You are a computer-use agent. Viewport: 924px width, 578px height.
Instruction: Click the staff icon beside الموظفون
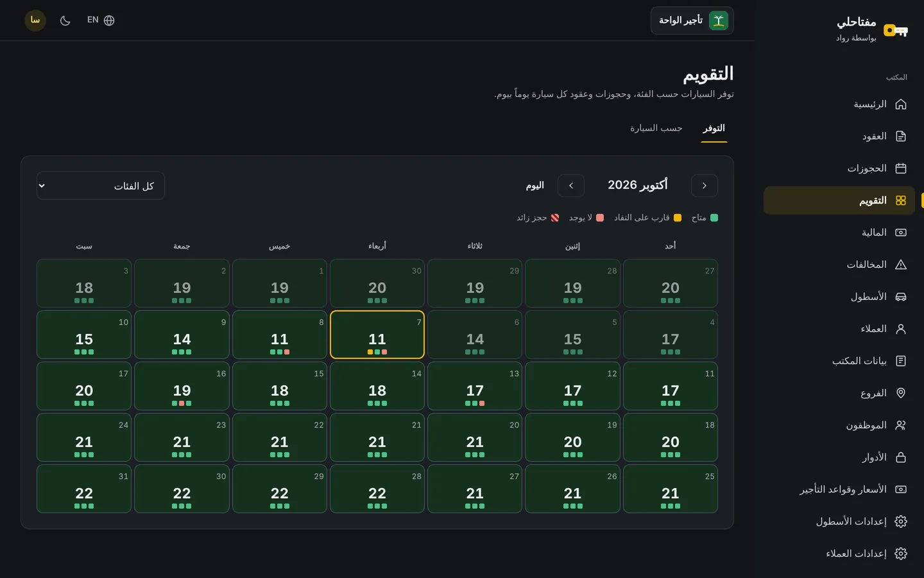tap(901, 425)
